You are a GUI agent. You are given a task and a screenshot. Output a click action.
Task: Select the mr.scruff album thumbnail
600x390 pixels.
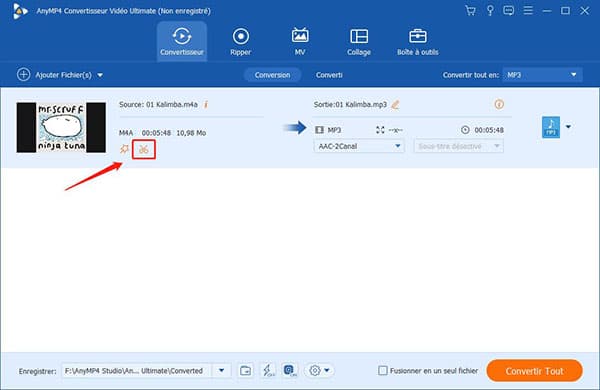61,127
